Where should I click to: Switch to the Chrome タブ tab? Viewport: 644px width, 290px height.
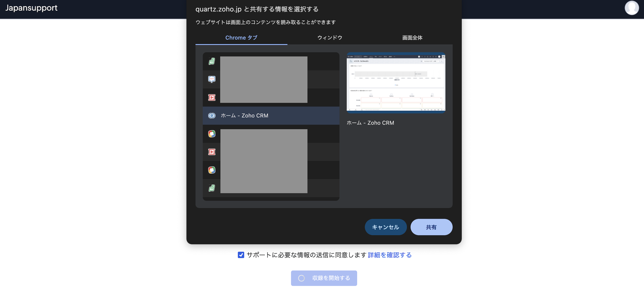241,38
